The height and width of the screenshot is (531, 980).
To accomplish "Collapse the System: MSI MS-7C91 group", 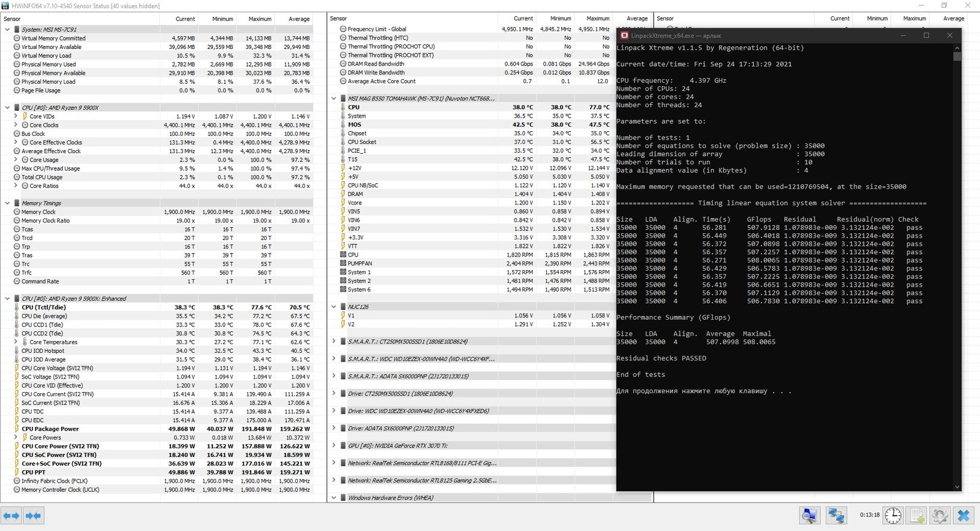I will pos(7,29).
